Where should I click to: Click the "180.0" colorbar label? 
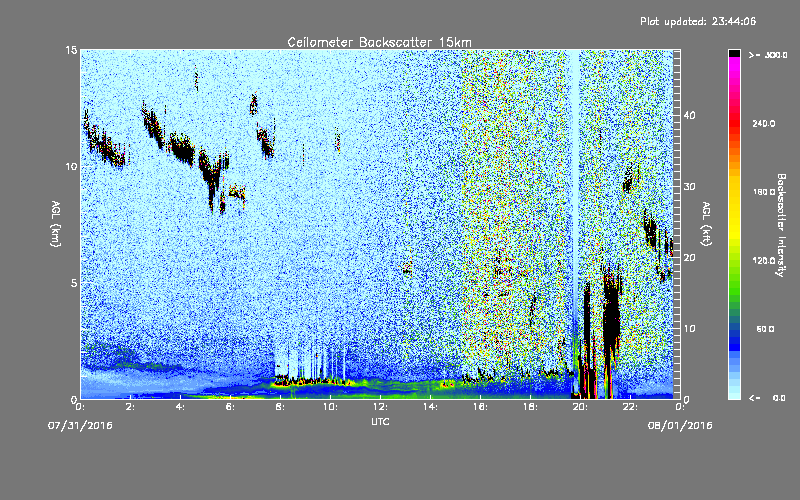pos(764,192)
